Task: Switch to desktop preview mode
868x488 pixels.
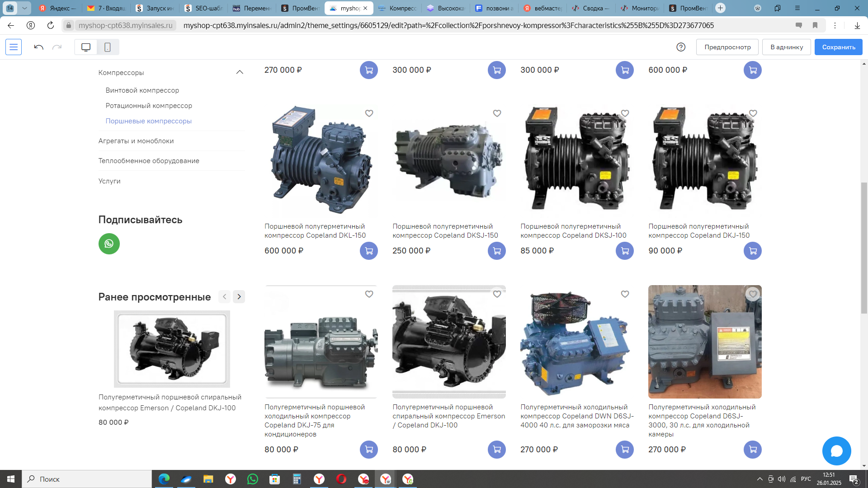Action: [86, 47]
